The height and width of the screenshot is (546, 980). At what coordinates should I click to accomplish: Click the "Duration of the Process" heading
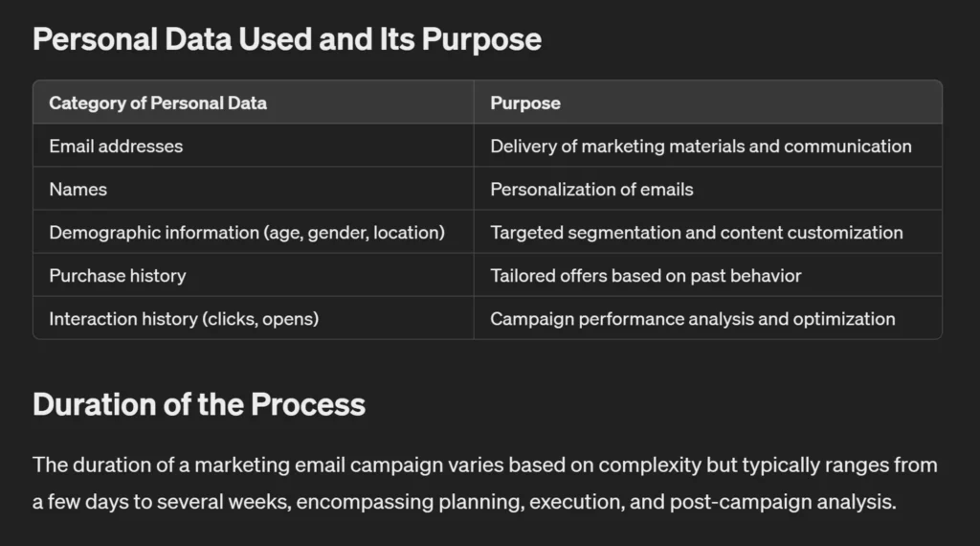[199, 404]
